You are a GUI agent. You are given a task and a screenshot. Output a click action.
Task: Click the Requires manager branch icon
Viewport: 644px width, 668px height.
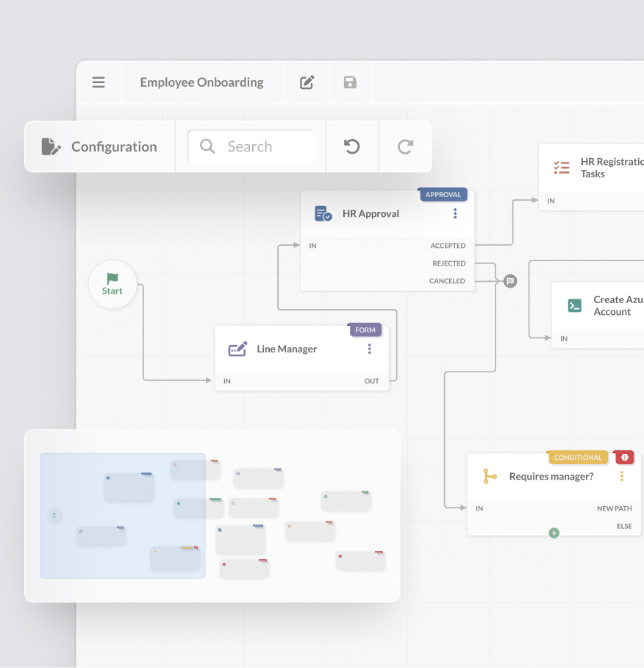point(490,477)
